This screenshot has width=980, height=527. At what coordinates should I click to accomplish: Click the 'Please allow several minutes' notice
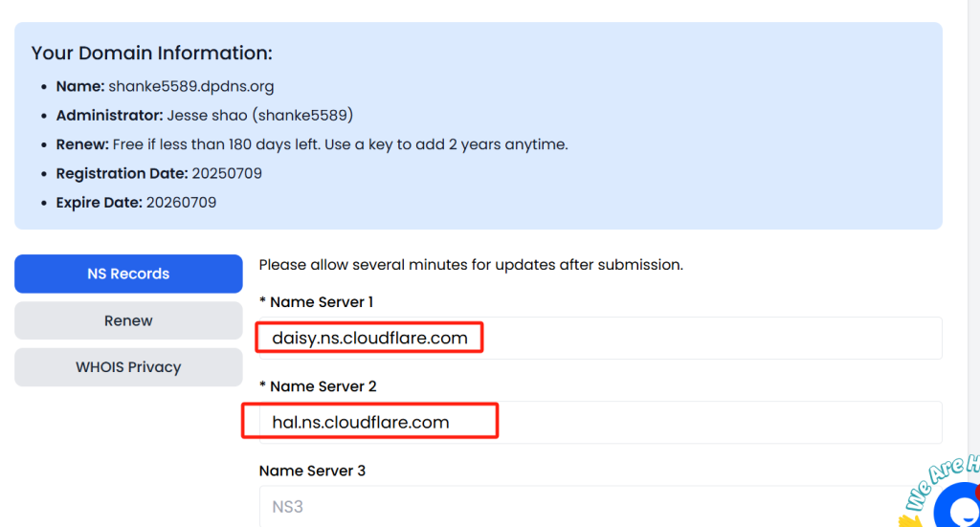471,264
